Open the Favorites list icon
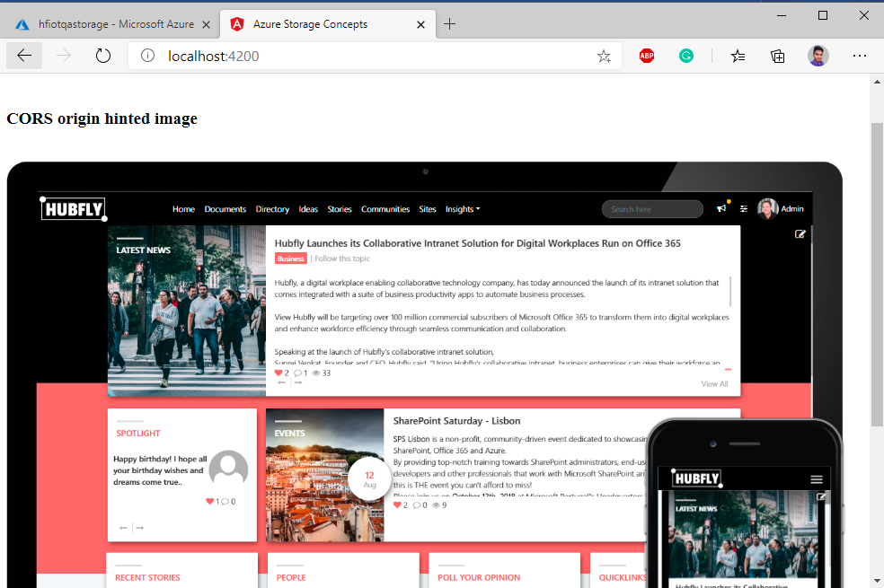This screenshot has height=588, width=884. [x=738, y=56]
